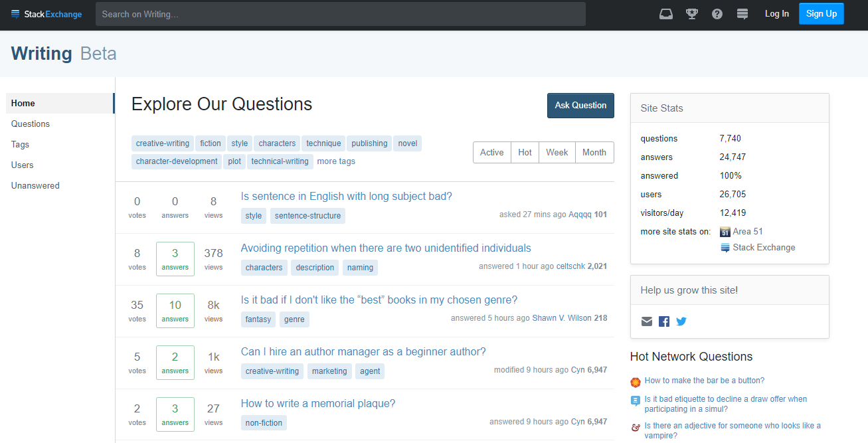Click the character-development tag
868x443 pixels.
[x=177, y=161]
